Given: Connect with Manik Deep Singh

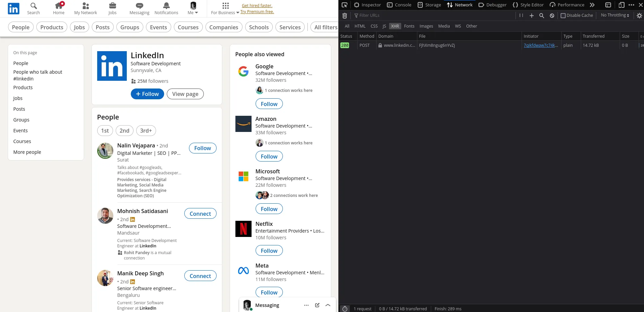Looking at the screenshot, I should [200, 276].
